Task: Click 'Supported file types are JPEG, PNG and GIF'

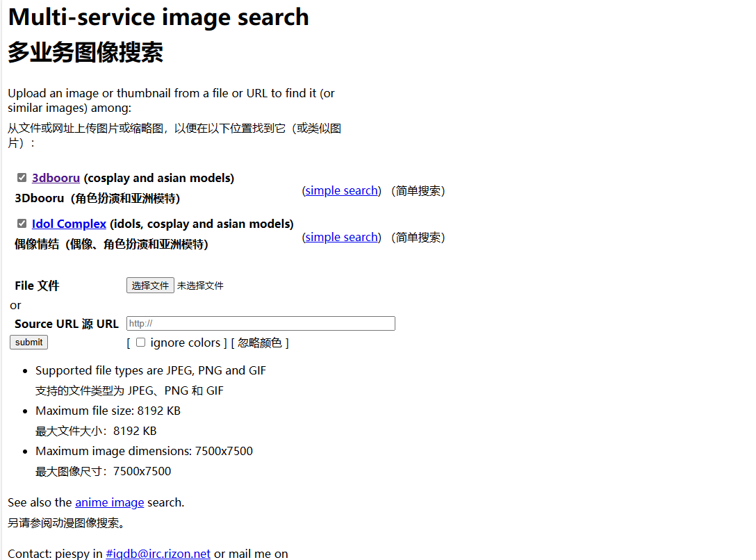Action: (x=151, y=370)
